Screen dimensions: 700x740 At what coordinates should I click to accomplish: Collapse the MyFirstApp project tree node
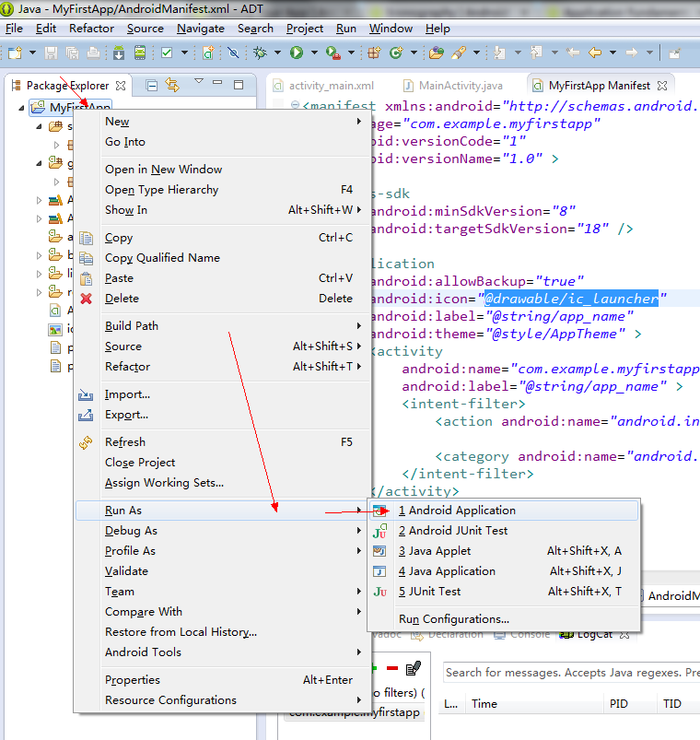click(x=21, y=108)
